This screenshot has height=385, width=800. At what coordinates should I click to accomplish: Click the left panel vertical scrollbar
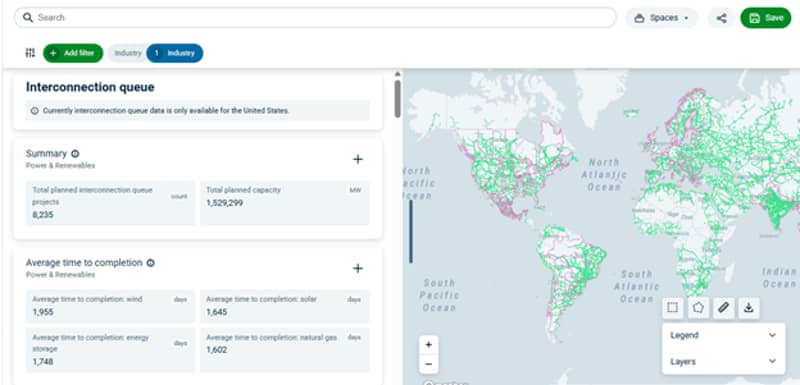[397, 98]
